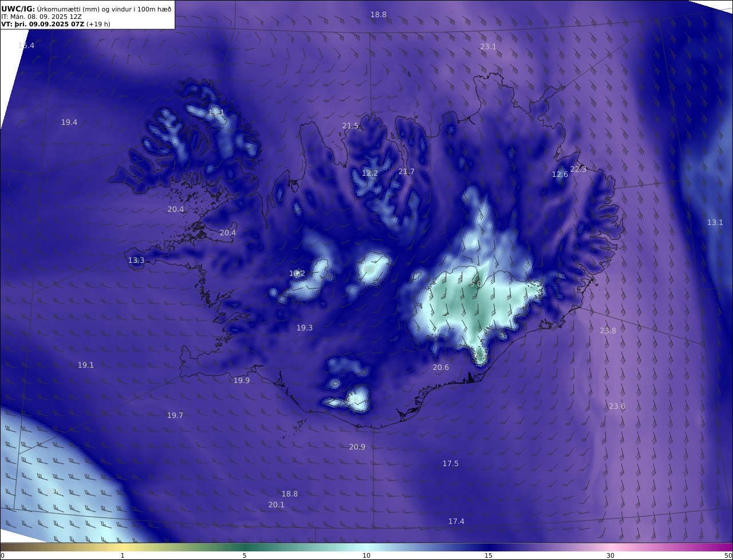
Task: Select the 19.1 value label
Action: tap(86, 365)
